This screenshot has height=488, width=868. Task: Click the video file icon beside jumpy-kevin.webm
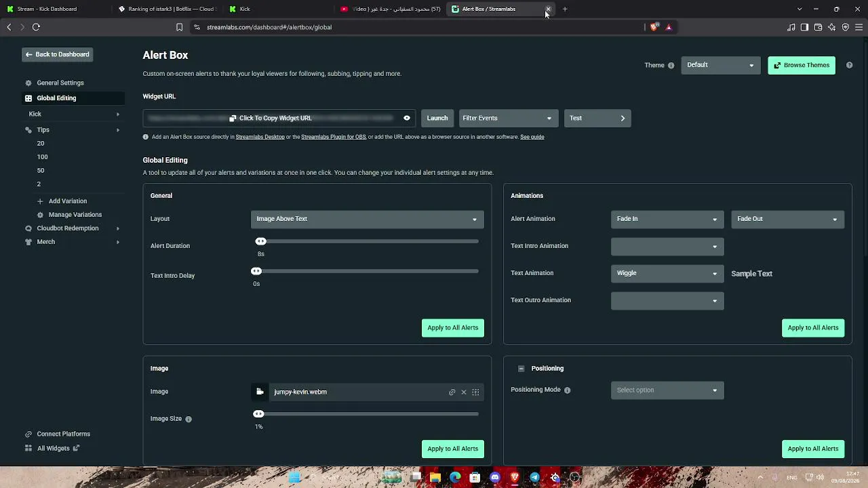pyautogui.click(x=260, y=392)
